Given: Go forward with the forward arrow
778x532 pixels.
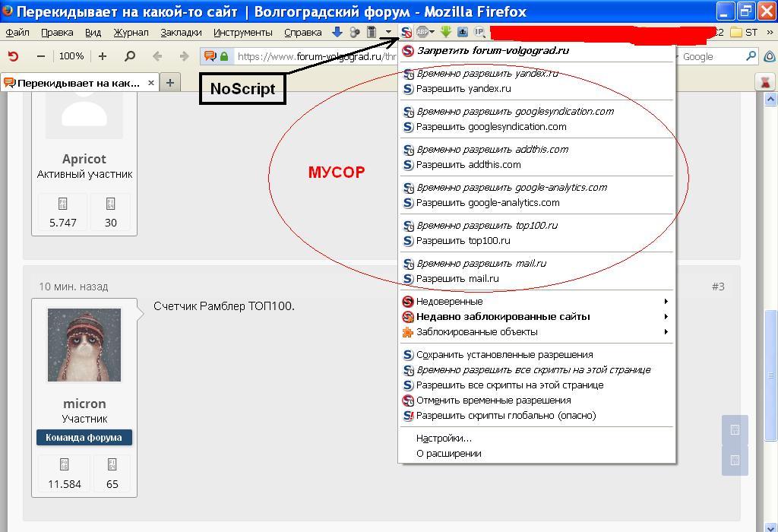Looking at the screenshot, I should point(184,56).
